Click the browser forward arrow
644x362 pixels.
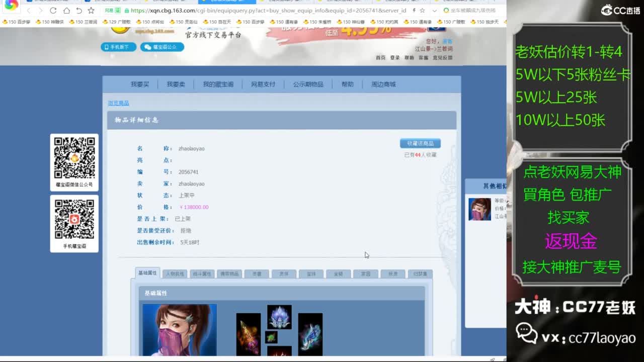point(41,10)
